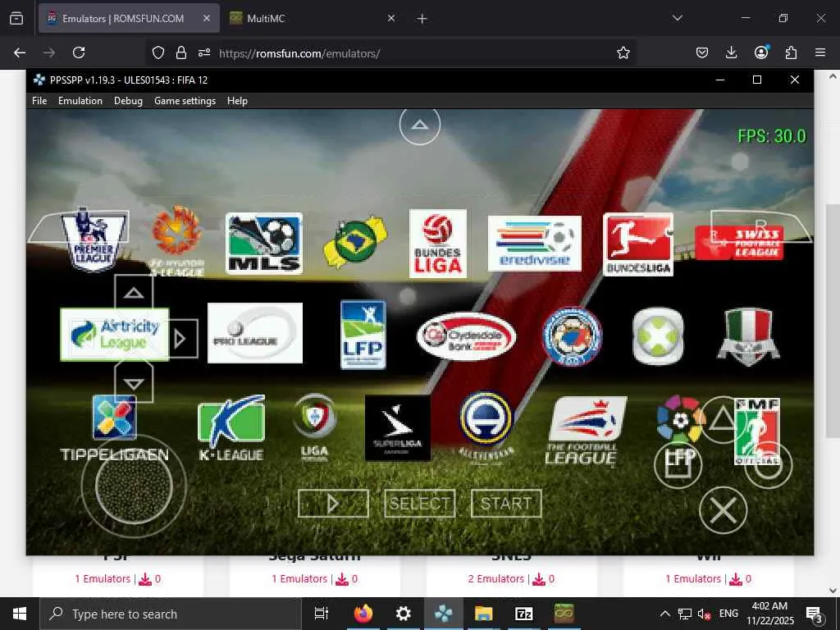The image size is (840, 630).
Task: Tap the on-screen SELECT button
Action: [420, 504]
